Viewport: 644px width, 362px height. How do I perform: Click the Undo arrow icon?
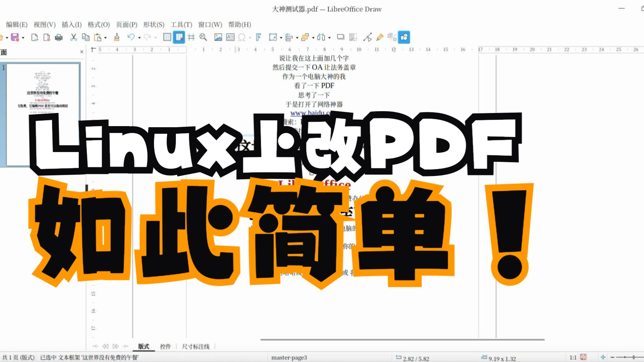(131, 37)
